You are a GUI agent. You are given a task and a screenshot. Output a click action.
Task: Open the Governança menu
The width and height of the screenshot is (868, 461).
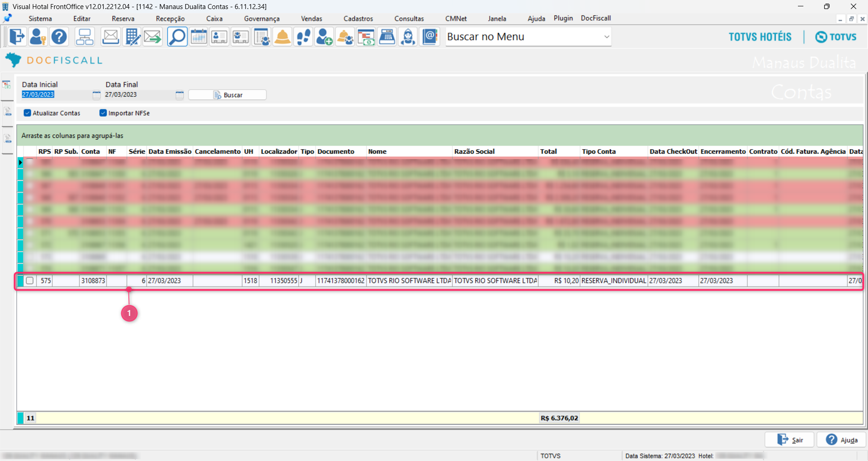click(262, 19)
